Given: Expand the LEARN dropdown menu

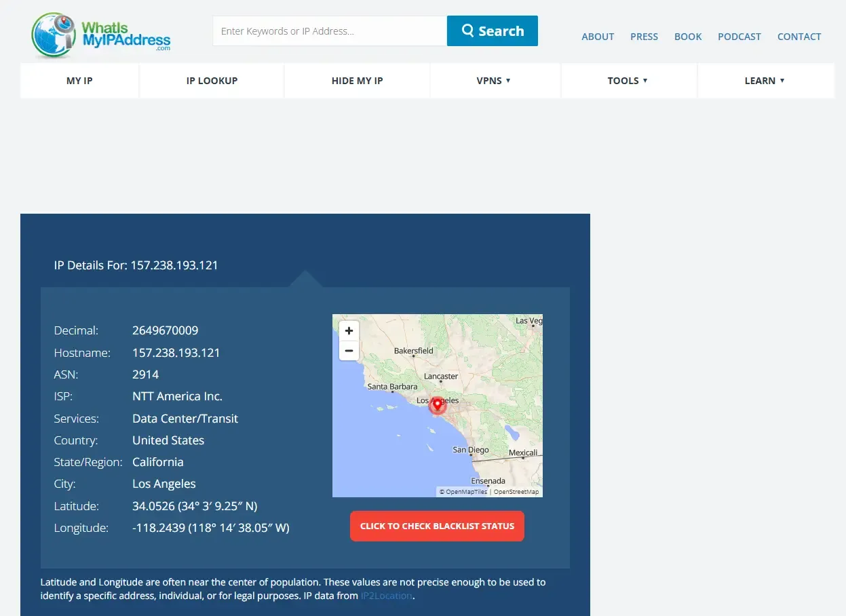Looking at the screenshot, I should 765,81.
